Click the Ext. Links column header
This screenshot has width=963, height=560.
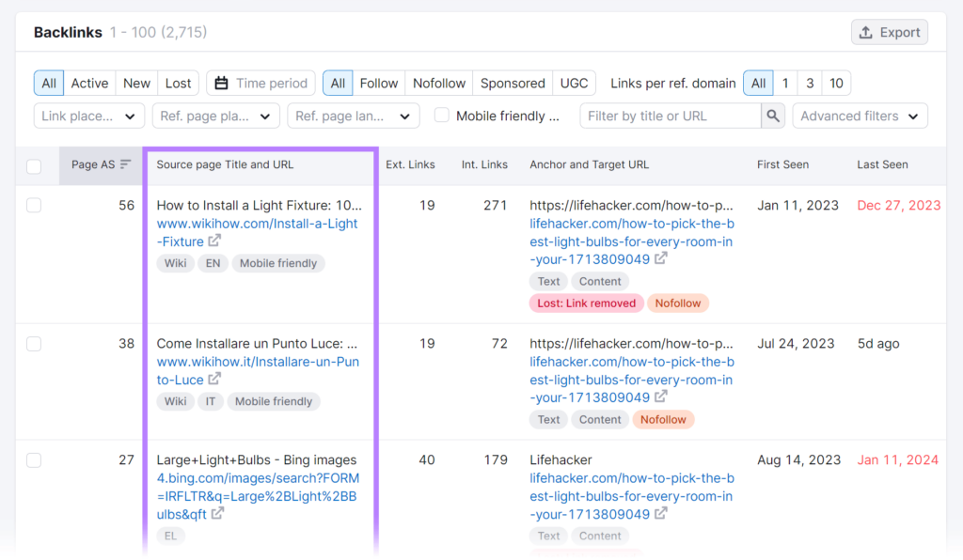pos(410,164)
